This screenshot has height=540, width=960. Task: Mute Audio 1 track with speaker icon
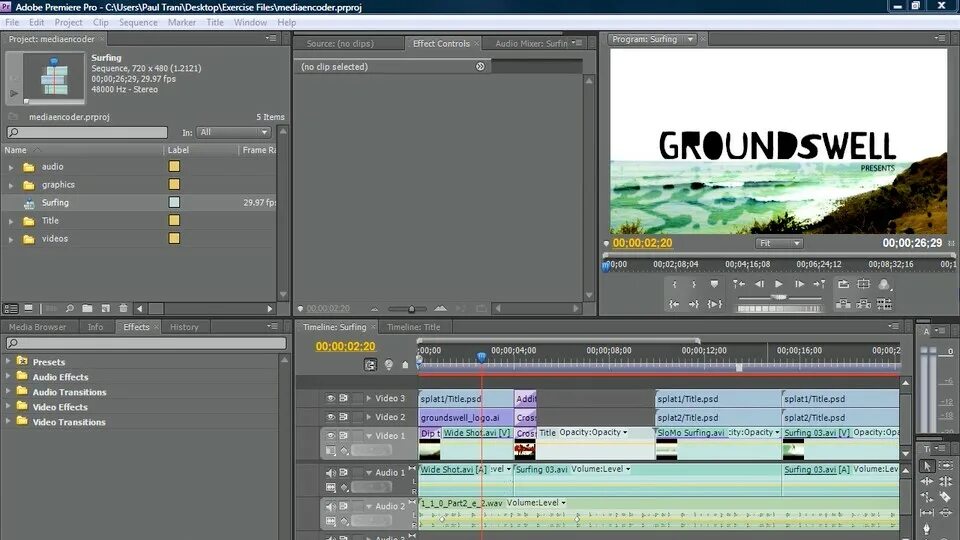tap(331, 473)
